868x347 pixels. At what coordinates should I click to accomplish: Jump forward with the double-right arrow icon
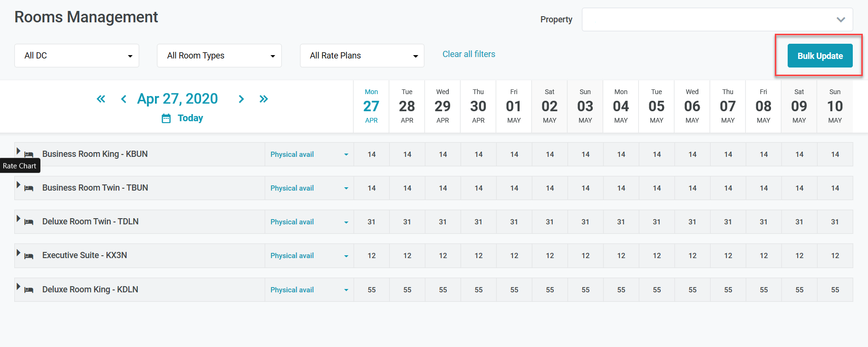(x=264, y=99)
